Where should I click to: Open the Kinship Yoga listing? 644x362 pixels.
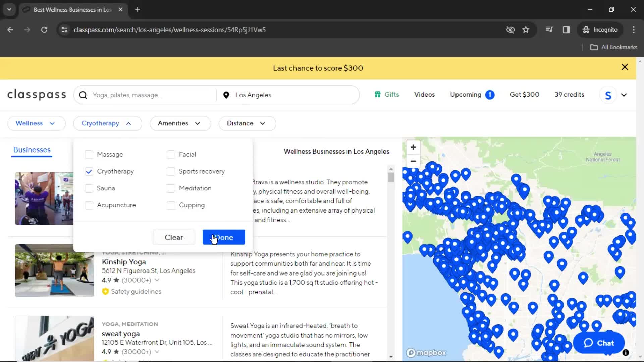click(124, 262)
